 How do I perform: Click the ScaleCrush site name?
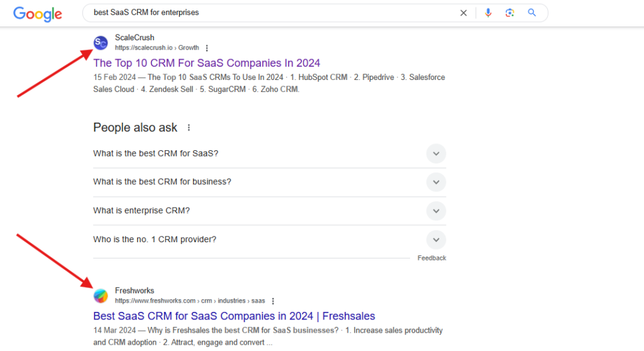tap(135, 38)
